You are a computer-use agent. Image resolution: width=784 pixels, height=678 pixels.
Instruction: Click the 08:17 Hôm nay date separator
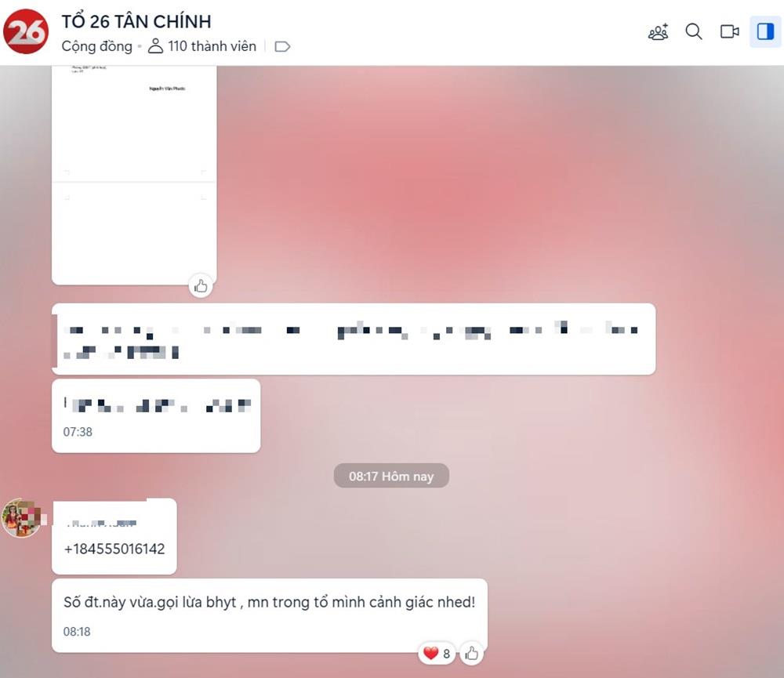point(391,476)
